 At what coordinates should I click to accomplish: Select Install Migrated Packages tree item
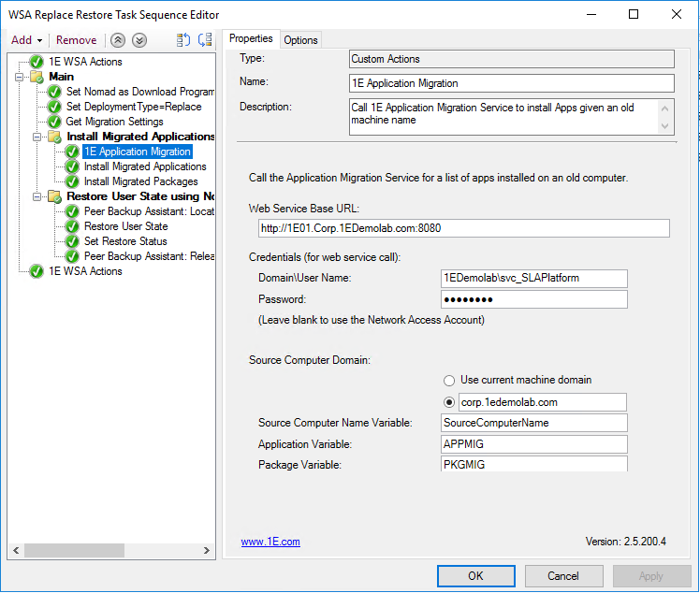(141, 181)
